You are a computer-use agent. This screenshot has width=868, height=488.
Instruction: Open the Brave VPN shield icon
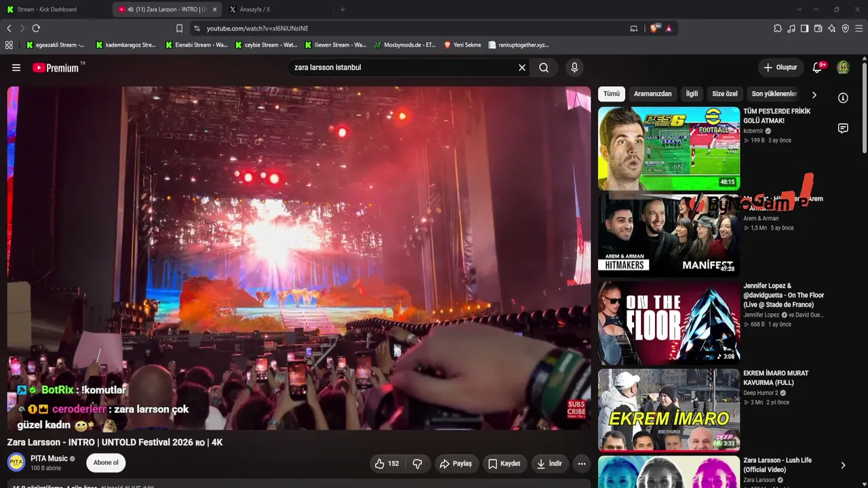(x=846, y=28)
